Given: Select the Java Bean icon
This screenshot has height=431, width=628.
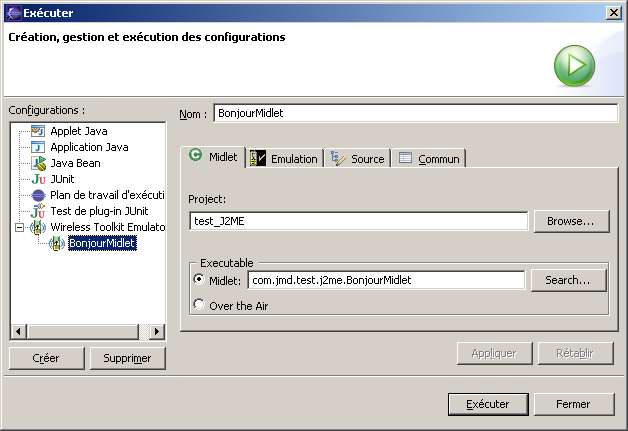Looking at the screenshot, I should click(38, 163).
